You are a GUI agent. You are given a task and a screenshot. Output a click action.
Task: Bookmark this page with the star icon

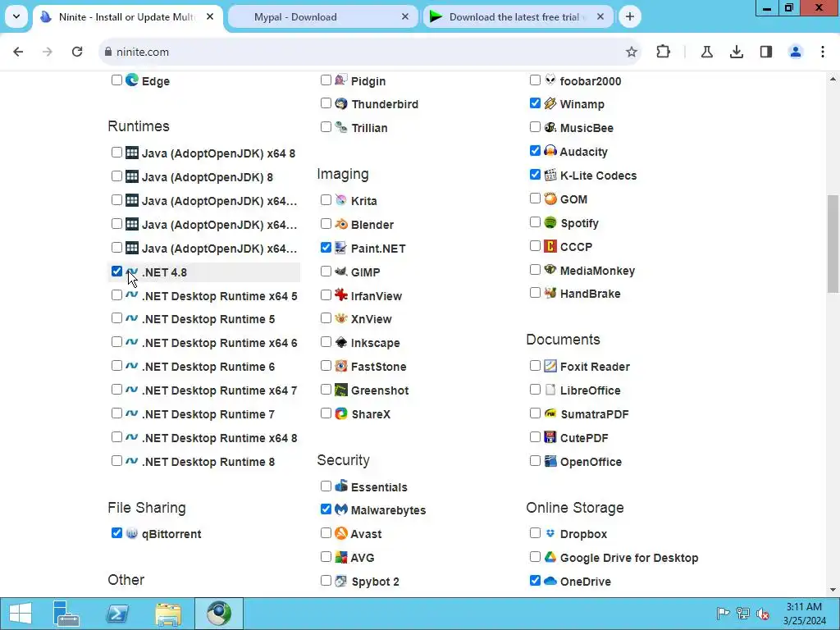coord(631,52)
